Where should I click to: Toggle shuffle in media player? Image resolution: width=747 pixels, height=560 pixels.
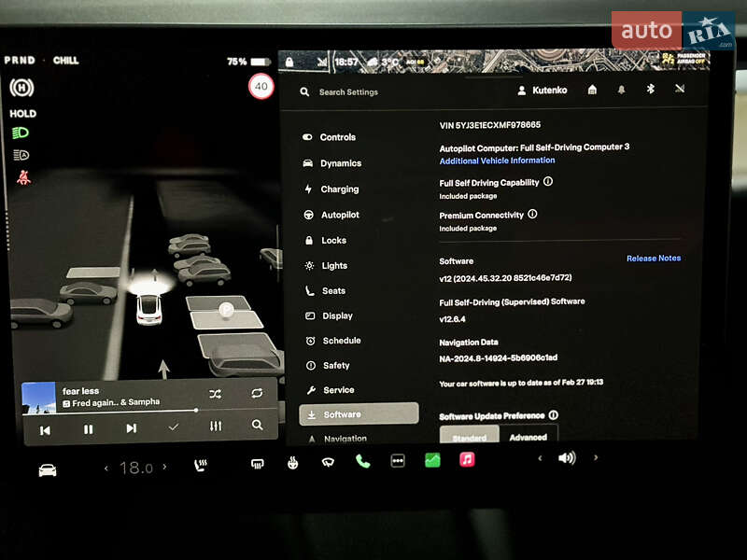tap(216, 394)
